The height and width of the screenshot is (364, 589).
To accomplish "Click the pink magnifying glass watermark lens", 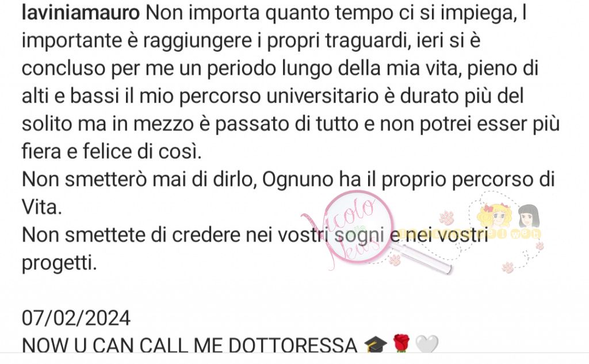I will click(x=358, y=225).
